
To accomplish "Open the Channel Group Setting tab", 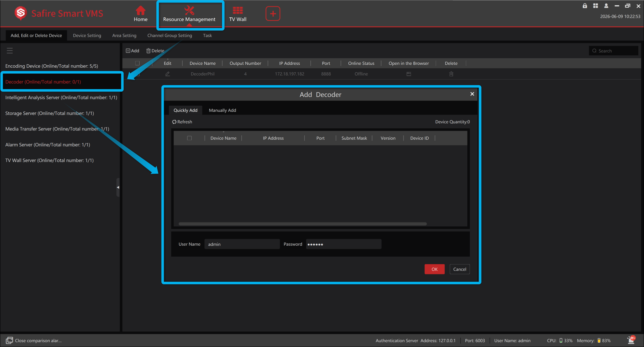I will (x=170, y=35).
